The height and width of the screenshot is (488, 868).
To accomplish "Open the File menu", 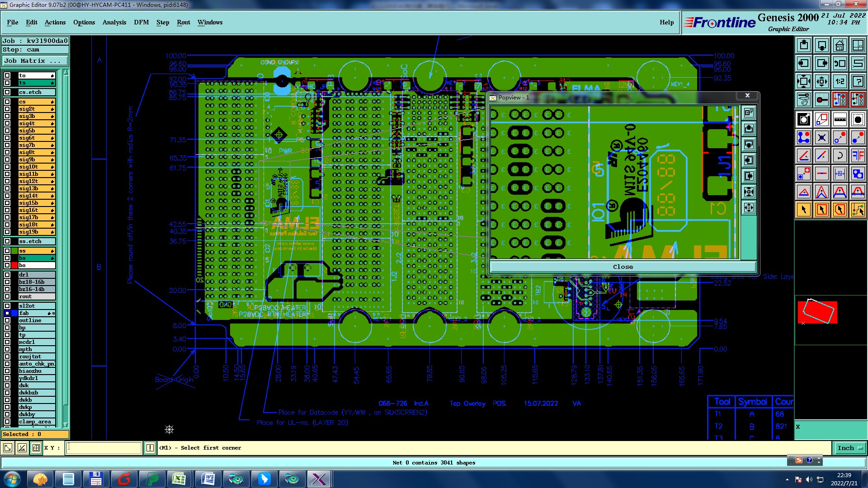I will point(13,22).
